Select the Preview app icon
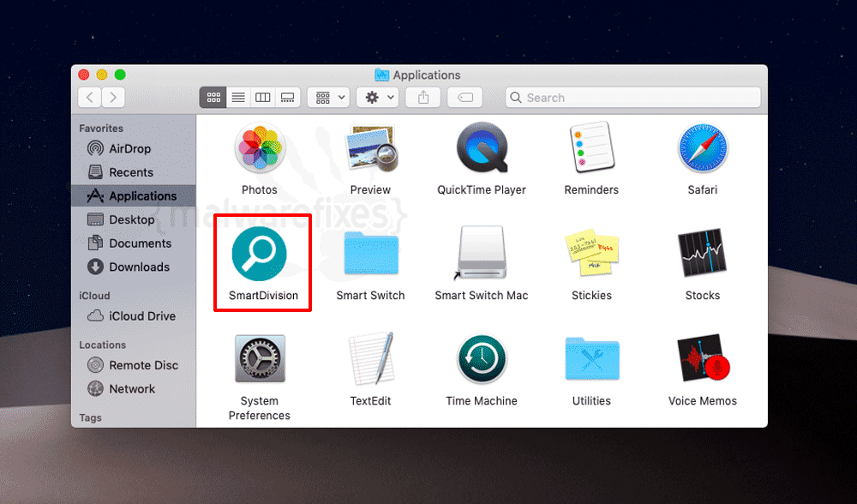The image size is (857, 504). 371,148
